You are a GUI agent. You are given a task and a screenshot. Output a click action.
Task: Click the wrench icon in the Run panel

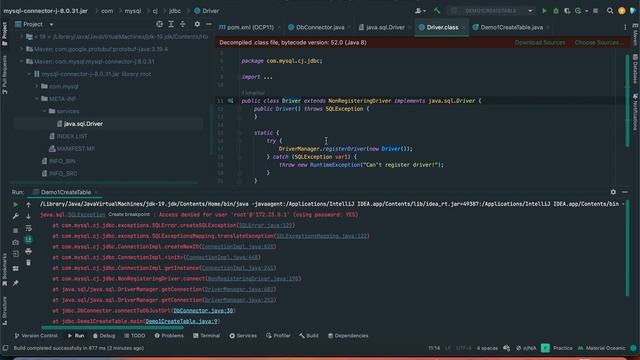(16, 216)
